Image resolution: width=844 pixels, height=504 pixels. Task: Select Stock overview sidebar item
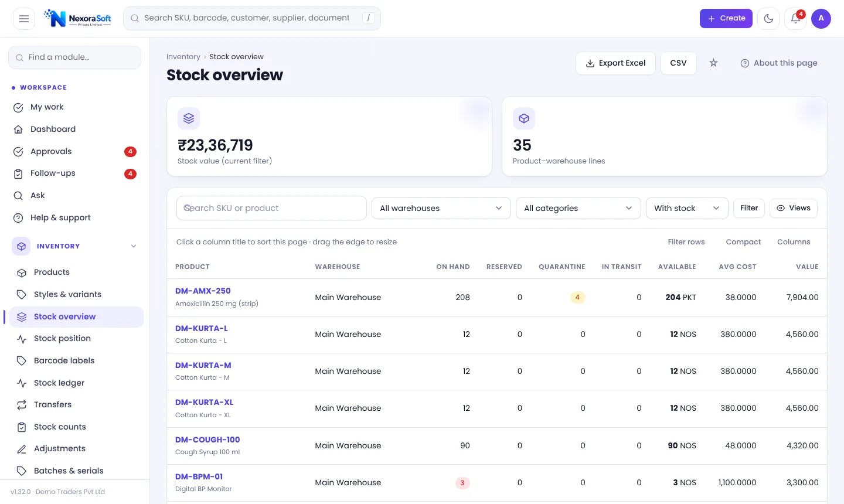(75, 317)
